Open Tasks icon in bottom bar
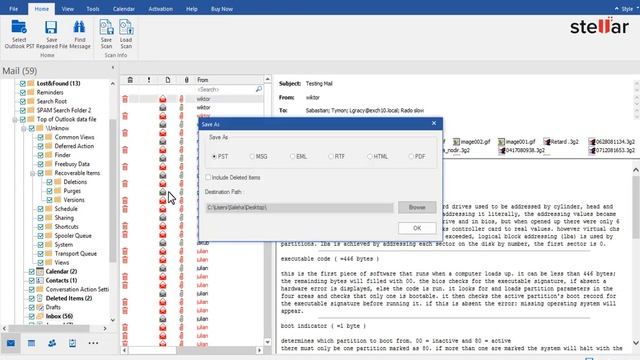Image resolution: width=640 pixels, height=360 pixels. tap(72, 343)
